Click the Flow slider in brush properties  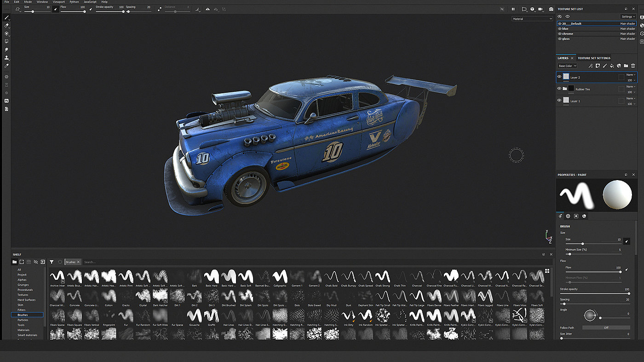pos(593,272)
